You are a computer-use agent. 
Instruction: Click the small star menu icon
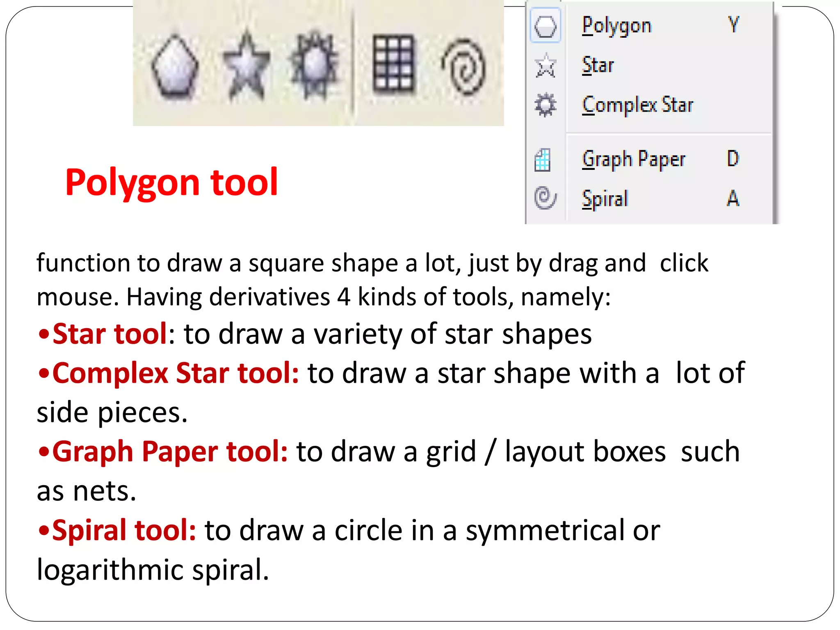tap(545, 66)
